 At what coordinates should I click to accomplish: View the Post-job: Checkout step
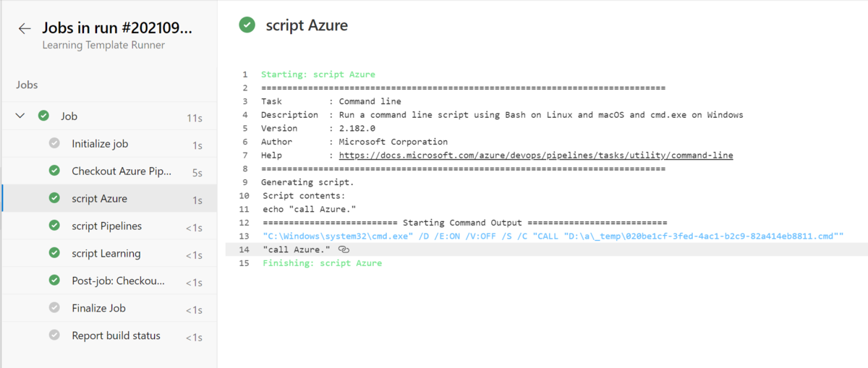tap(109, 281)
